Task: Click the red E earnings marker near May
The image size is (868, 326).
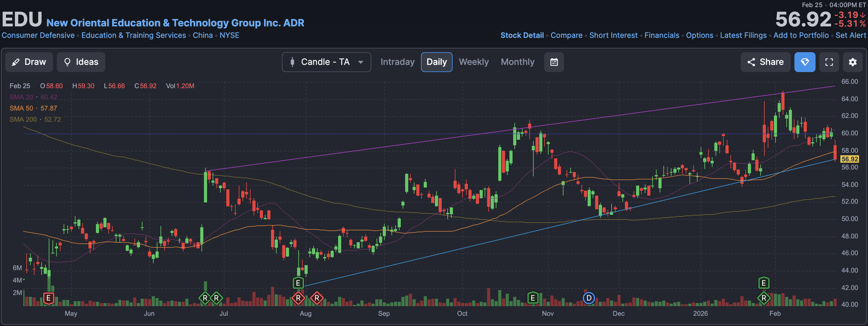Action: point(48,298)
